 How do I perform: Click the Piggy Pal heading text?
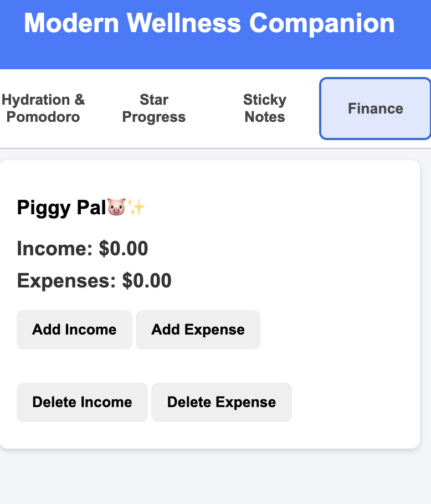61,208
